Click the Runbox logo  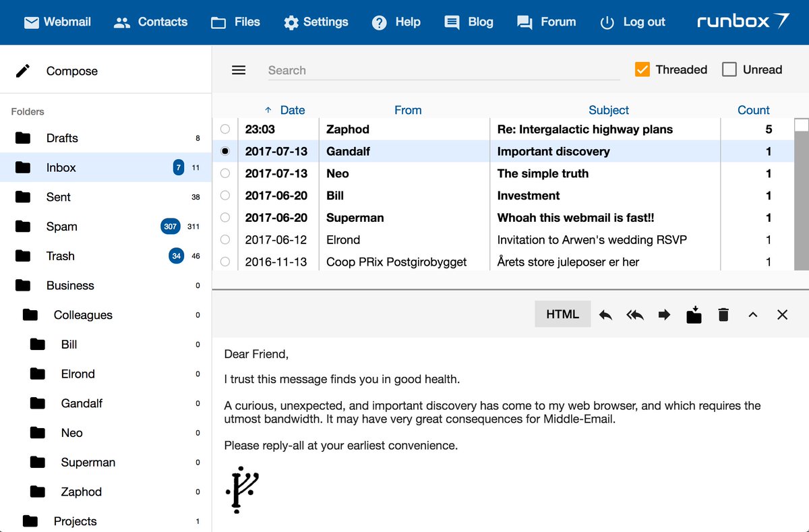tap(743, 22)
